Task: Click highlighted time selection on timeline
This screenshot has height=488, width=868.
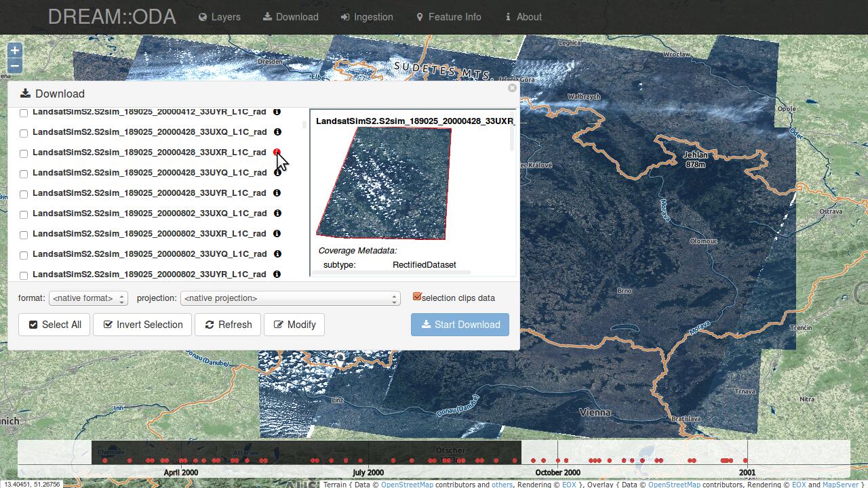Action: pyautogui.click(x=307, y=452)
